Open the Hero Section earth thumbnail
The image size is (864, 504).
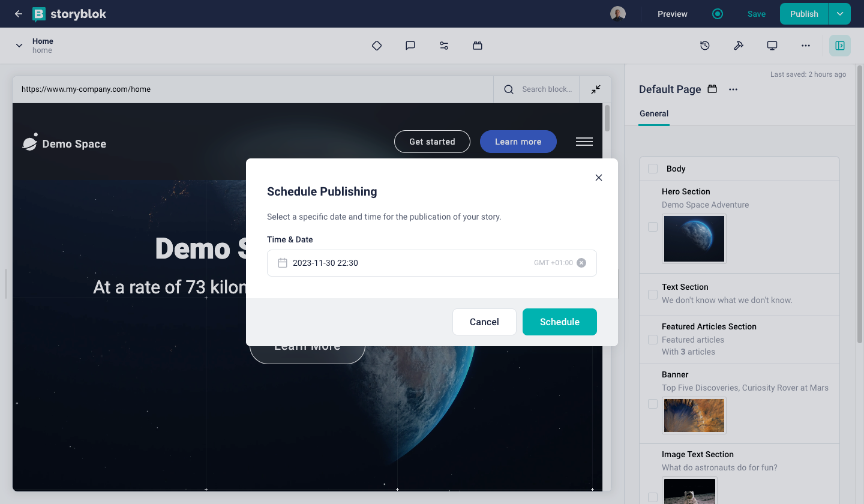click(x=694, y=239)
